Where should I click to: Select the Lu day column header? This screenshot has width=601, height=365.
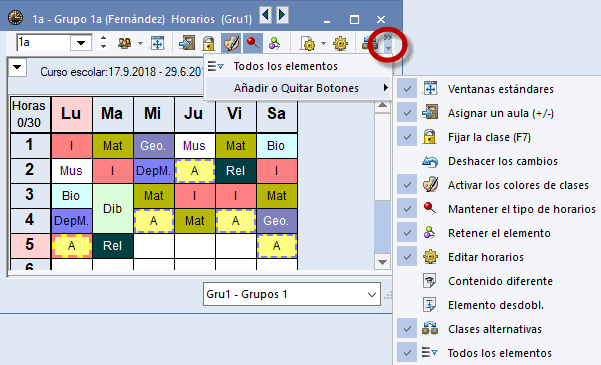coord(71,114)
